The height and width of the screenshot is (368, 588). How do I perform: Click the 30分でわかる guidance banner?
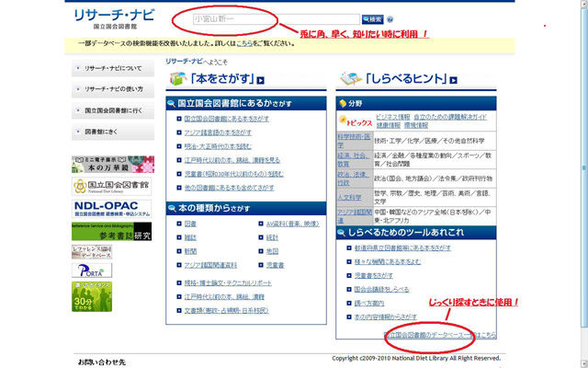pos(92,296)
